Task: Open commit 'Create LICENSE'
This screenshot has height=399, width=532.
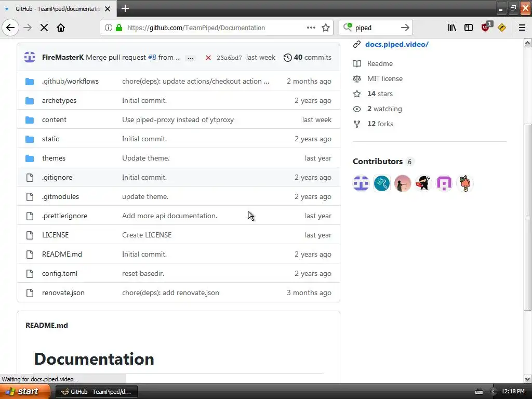Action: [147, 235]
